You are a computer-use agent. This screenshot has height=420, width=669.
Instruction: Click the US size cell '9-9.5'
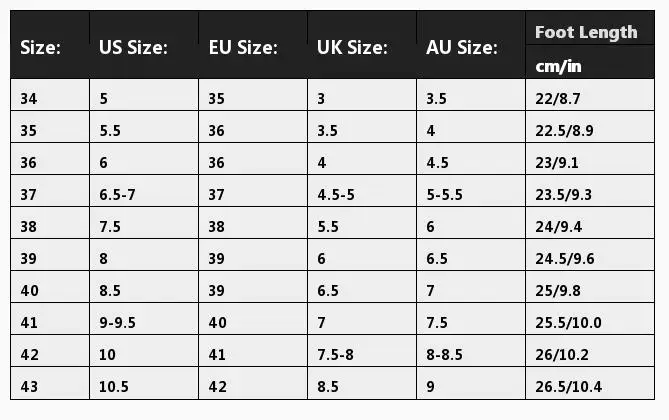120,323
